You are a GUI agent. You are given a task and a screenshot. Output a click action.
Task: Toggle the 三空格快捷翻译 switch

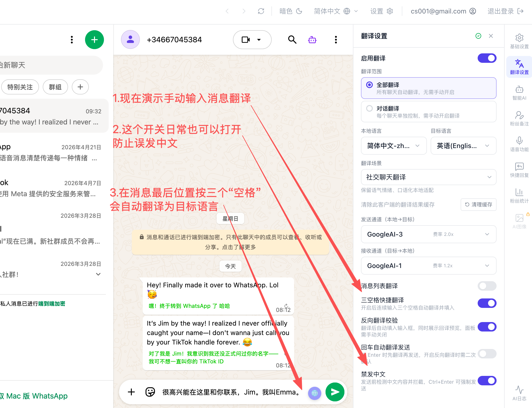coord(487,303)
